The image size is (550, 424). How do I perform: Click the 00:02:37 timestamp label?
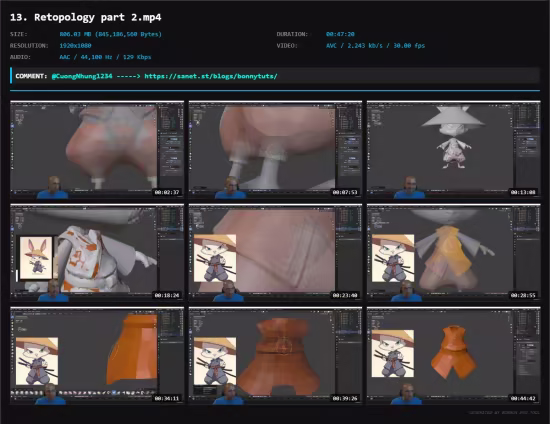click(167, 192)
